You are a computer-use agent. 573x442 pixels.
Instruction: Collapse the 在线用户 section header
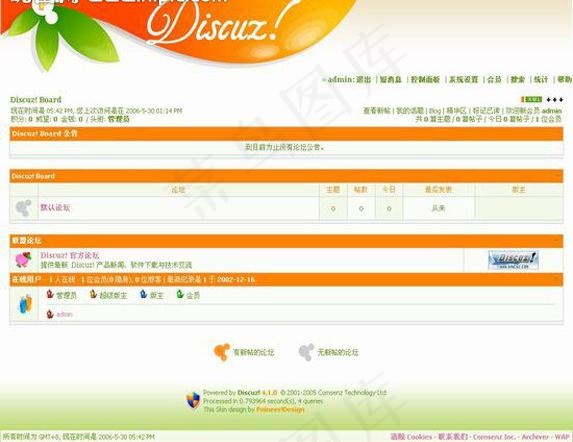tap(557, 279)
